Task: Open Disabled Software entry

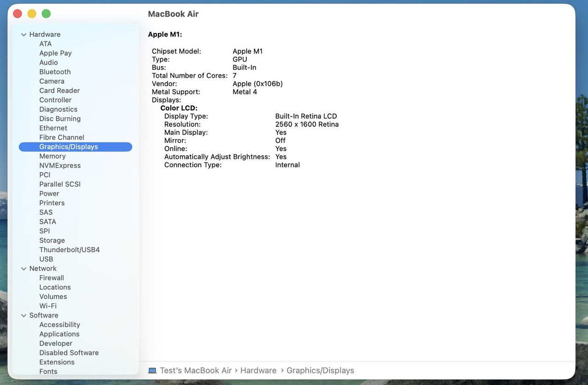Action: (x=69, y=353)
